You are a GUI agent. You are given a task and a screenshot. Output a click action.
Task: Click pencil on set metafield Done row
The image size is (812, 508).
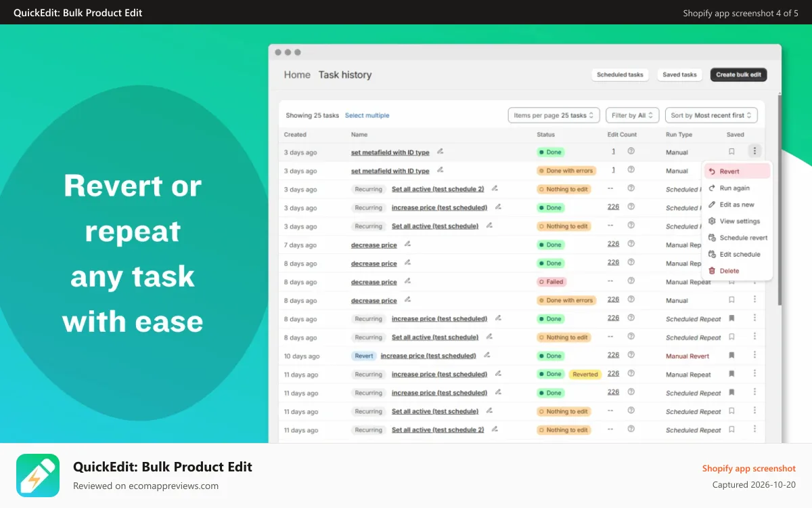440,151
